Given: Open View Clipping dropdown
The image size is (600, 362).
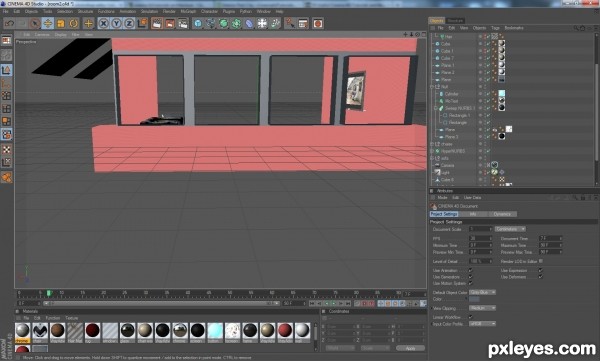Looking at the screenshot, I should (483, 308).
